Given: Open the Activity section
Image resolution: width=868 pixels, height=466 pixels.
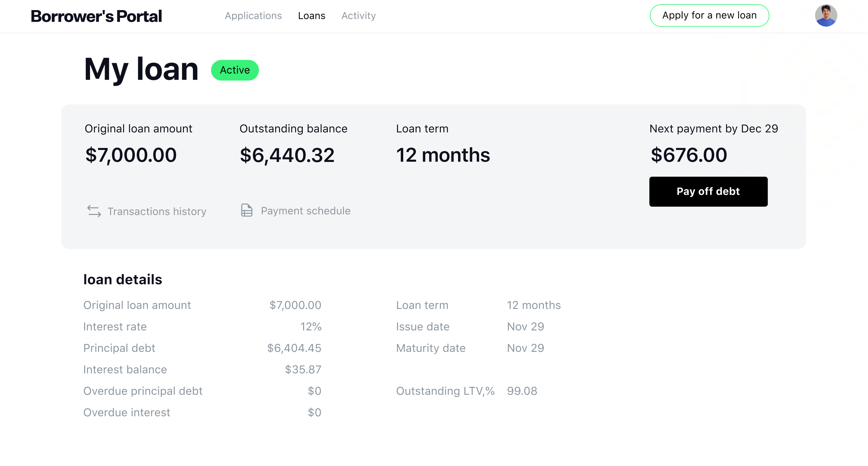Looking at the screenshot, I should pos(359,16).
